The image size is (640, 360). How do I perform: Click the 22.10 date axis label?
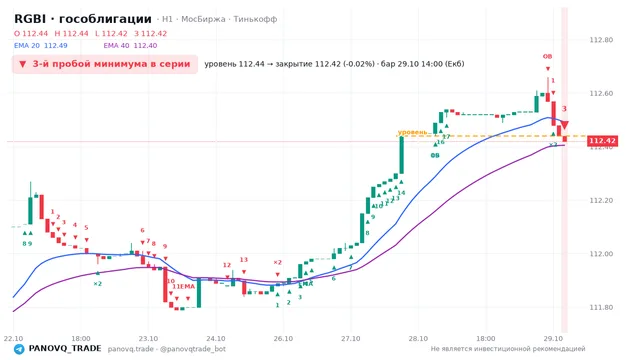pyautogui.click(x=13, y=339)
